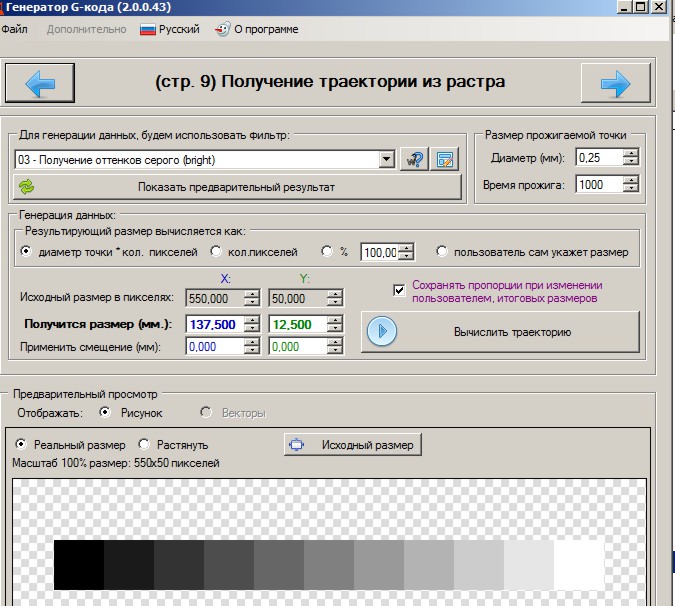675x606 pixels.
Task: Increase the Диаметр spinner value
Action: point(631,153)
